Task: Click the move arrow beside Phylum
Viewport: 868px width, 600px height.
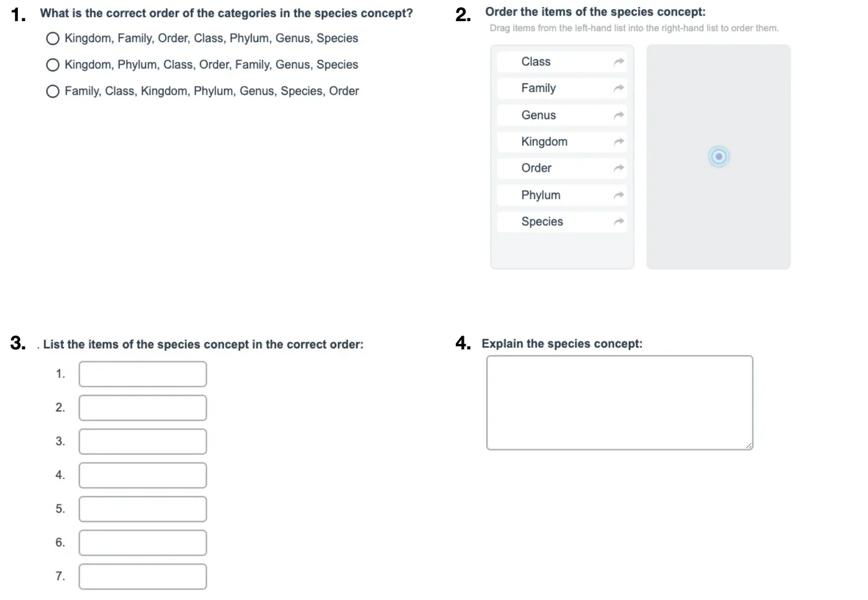Action: click(618, 195)
